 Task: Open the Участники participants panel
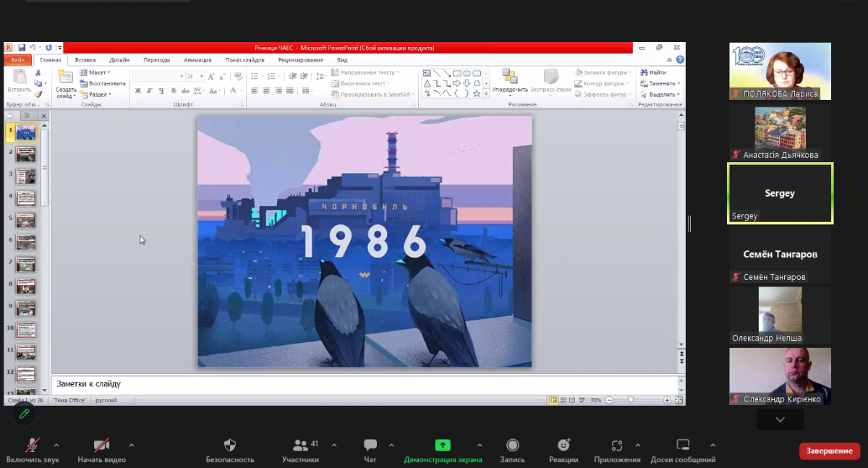(300, 446)
